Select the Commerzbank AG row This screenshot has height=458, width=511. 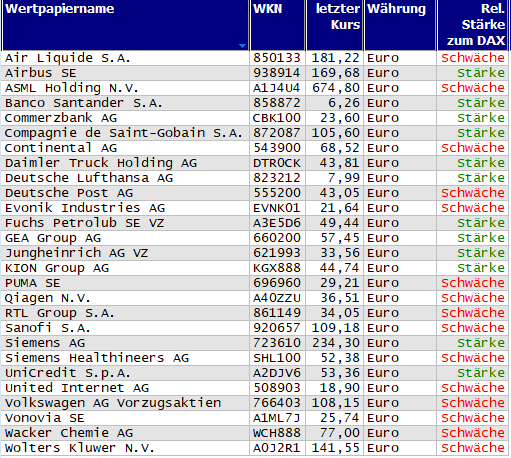(255, 118)
